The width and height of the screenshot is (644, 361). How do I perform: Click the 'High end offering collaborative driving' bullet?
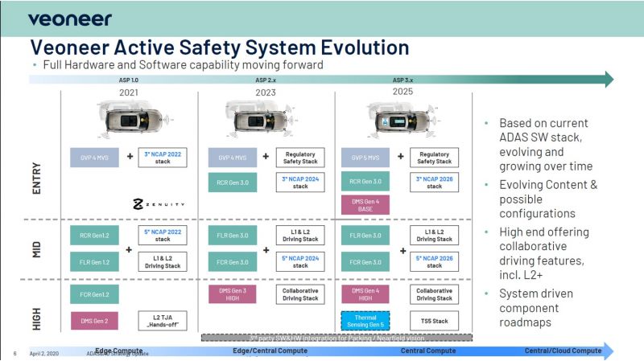544,253
